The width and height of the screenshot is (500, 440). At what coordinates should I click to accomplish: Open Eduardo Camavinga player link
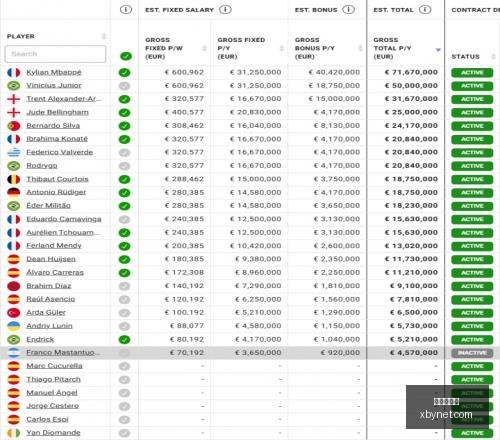[64, 219]
